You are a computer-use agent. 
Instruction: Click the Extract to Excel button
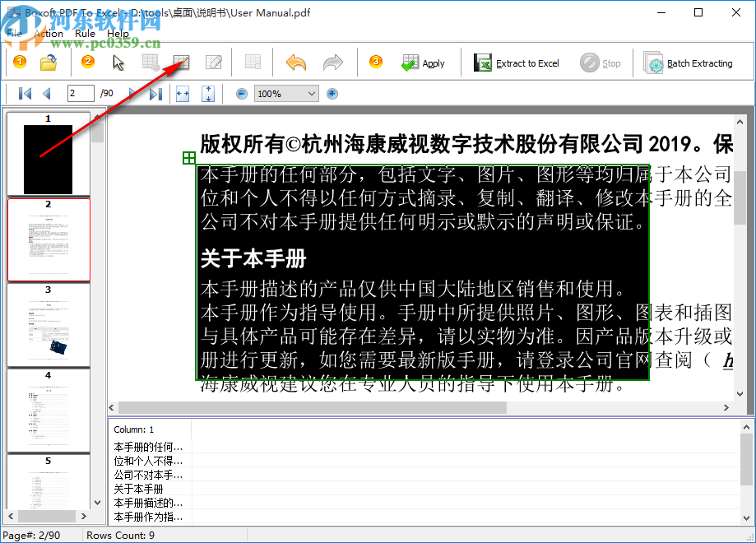[517, 62]
